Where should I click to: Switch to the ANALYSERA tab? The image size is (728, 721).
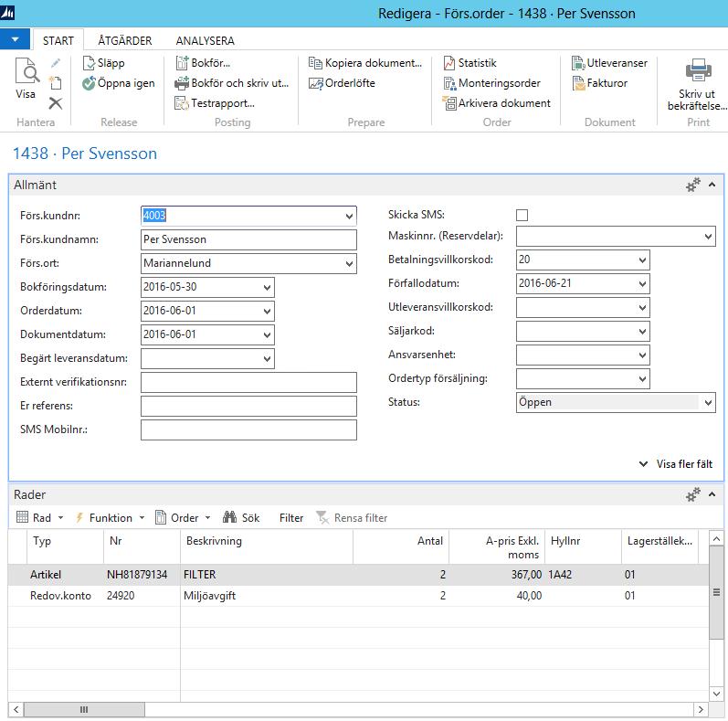(206, 41)
